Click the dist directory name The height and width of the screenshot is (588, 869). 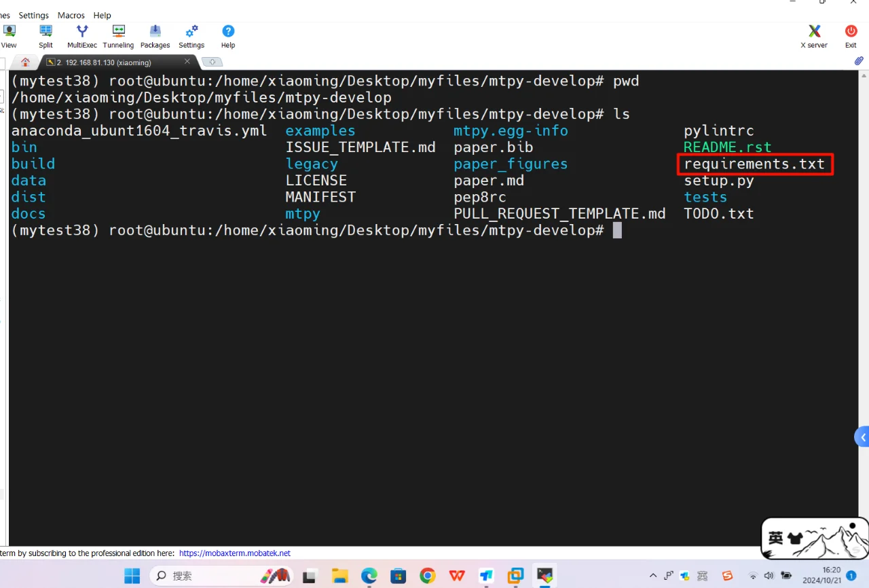coord(29,197)
